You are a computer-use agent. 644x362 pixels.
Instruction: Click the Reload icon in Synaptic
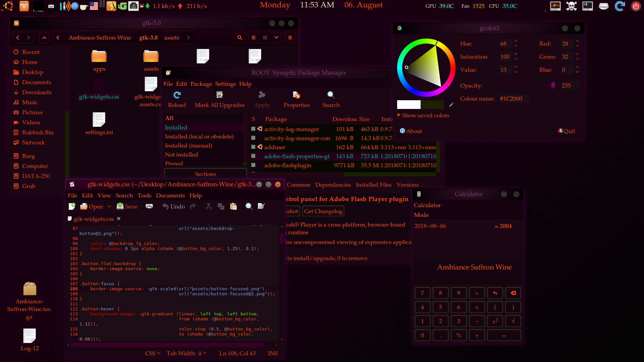pos(177,100)
